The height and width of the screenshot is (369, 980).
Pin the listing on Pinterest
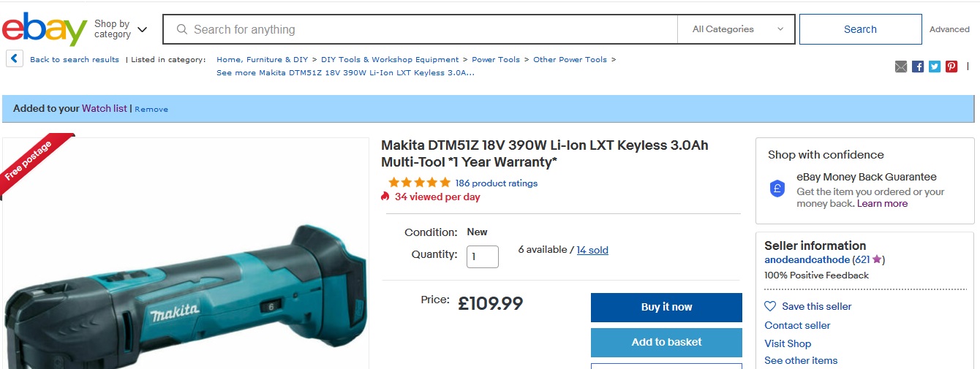pyautogui.click(x=951, y=66)
